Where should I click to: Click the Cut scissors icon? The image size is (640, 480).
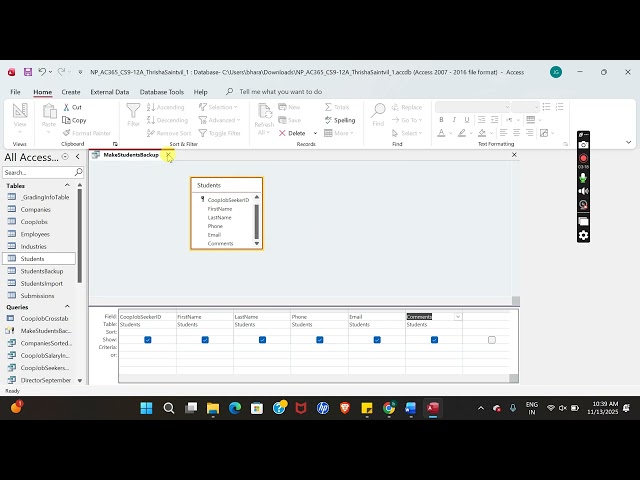[x=65, y=107]
